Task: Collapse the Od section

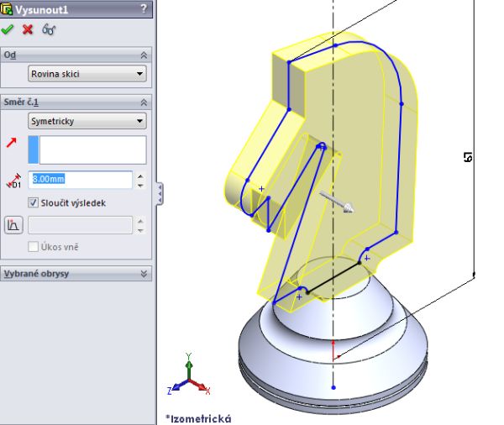Action: (144, 55)
